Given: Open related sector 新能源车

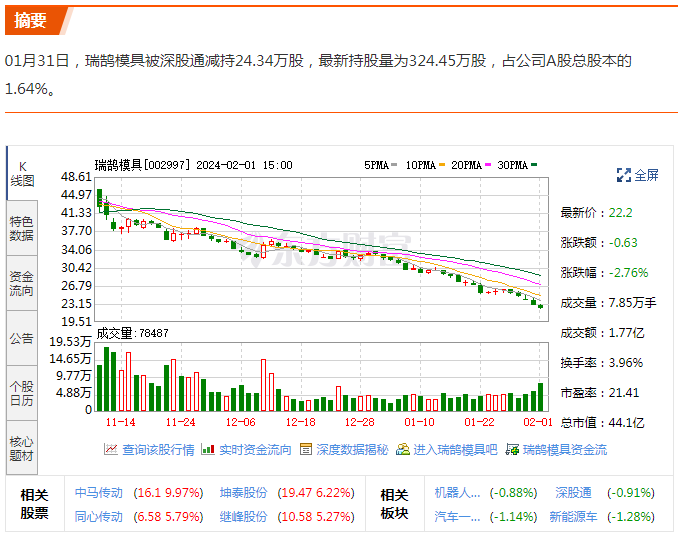Looking at the screenshot, I should [573, 516].
